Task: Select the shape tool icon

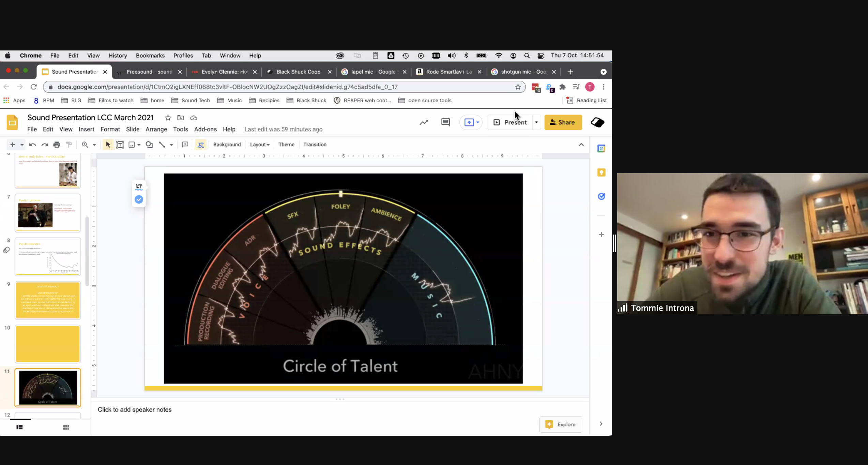Action: tap(149, 145)
